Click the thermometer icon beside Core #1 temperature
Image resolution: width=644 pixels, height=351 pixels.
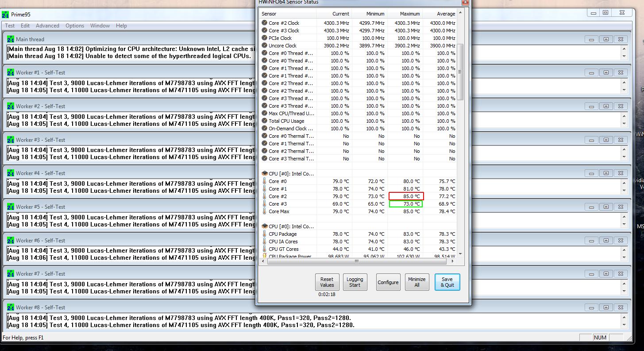click(264, 189)
